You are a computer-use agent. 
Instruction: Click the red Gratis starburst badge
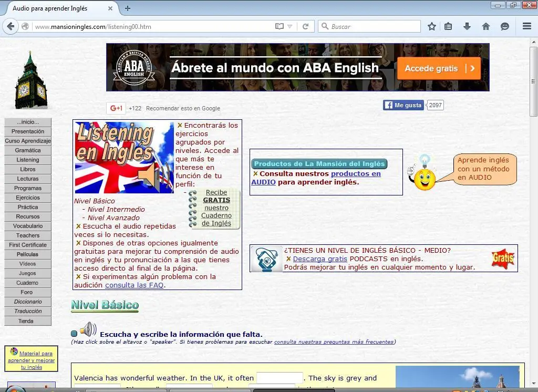click(x=503, y=259)
